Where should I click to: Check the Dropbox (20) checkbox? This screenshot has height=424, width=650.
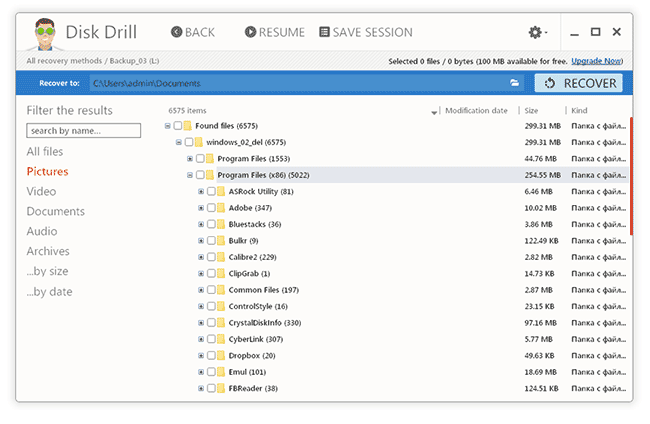(x=211, y=356)
